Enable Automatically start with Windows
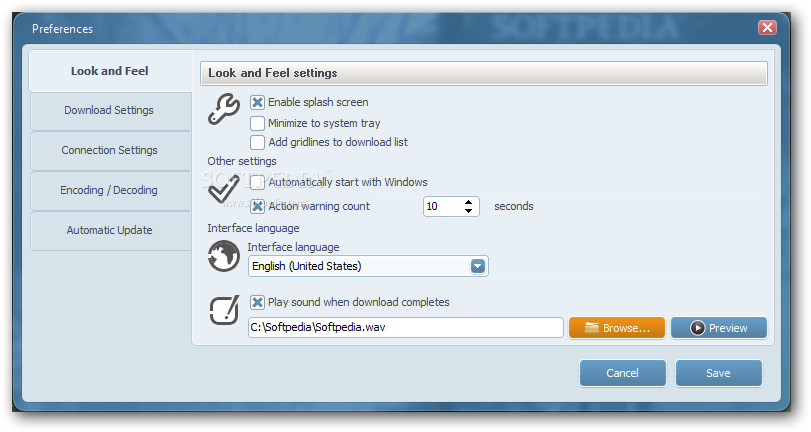811x432 pixels. pos(257,182)
